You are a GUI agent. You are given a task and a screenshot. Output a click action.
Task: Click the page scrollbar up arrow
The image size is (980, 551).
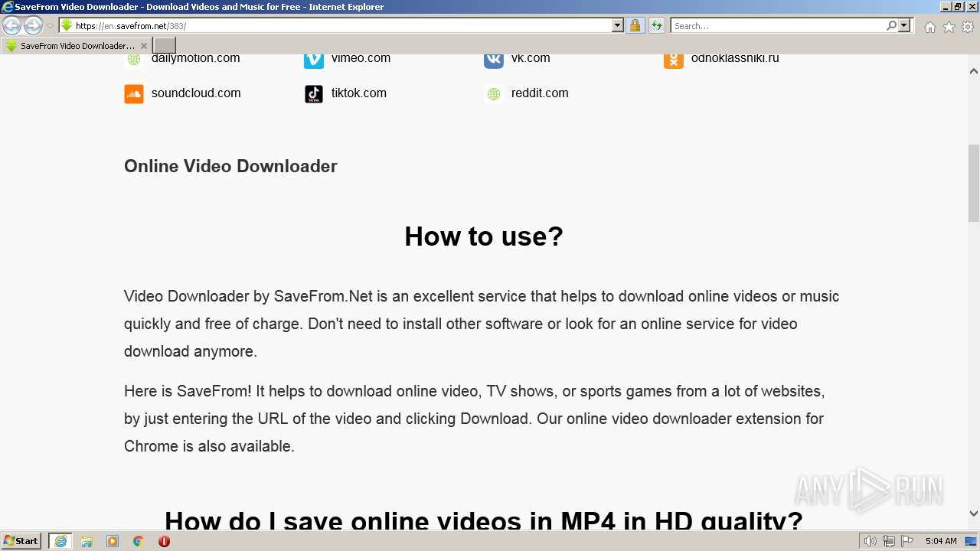pyautogui.click(x=974, y=71)
